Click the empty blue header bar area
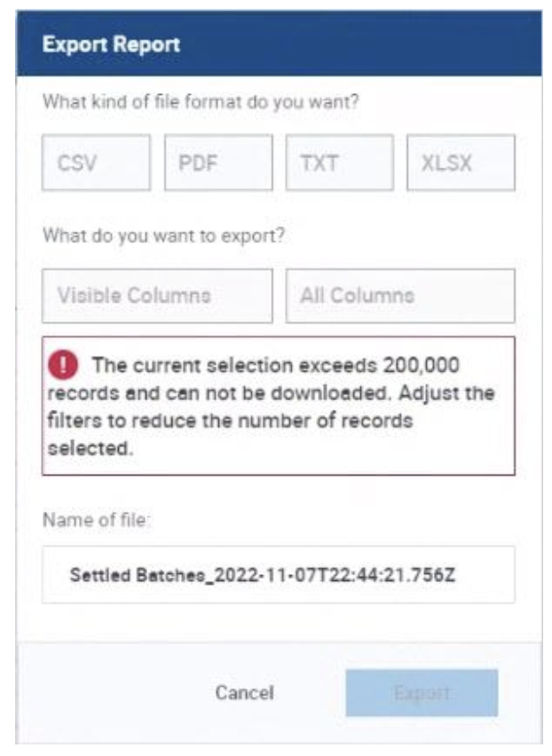 point(373,43)
